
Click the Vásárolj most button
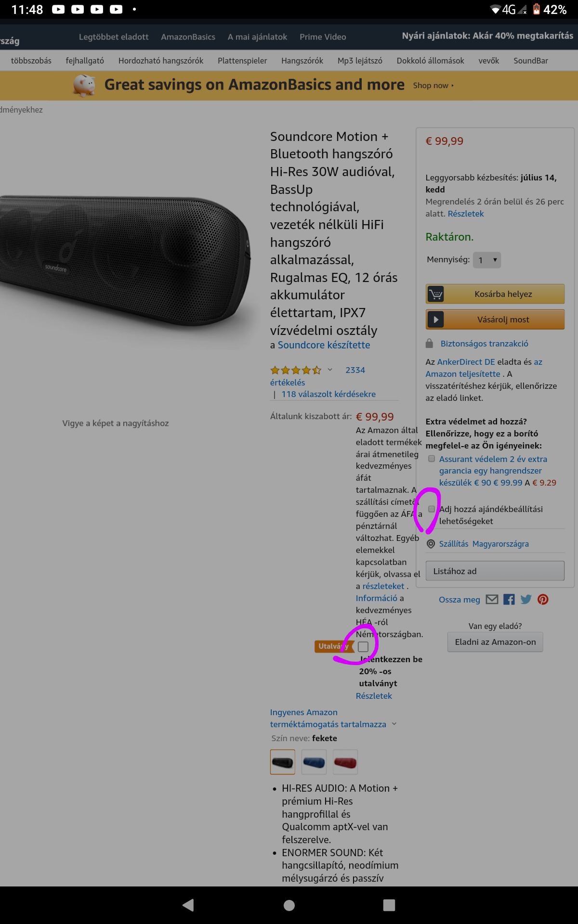coord(495,319)
